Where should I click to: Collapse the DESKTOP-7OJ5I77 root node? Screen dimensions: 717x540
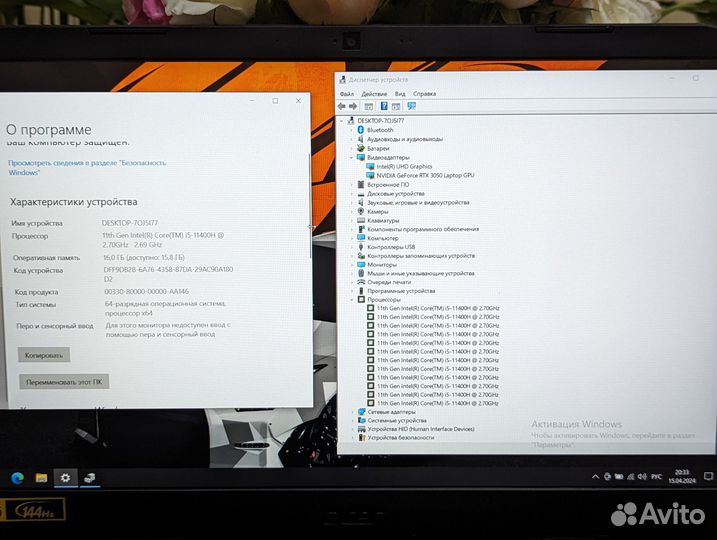pos(342,121)
